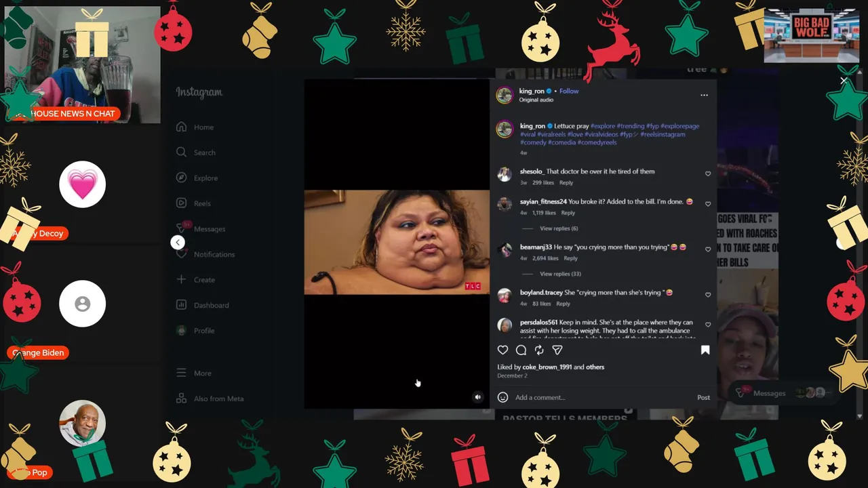Open emoji picker in comment box
The width and height of the screenshot is (868, 488).
(x=502, y=397)
